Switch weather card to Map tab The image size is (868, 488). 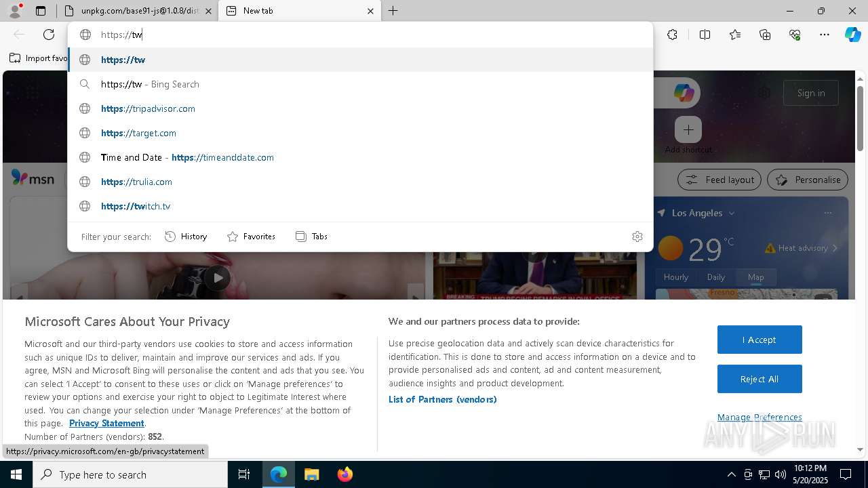[x=756, y=277]
